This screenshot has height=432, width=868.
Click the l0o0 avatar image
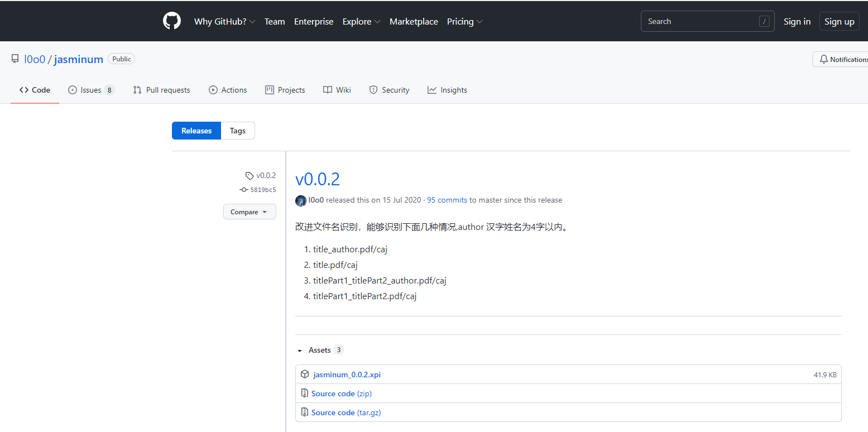[301, 200]
